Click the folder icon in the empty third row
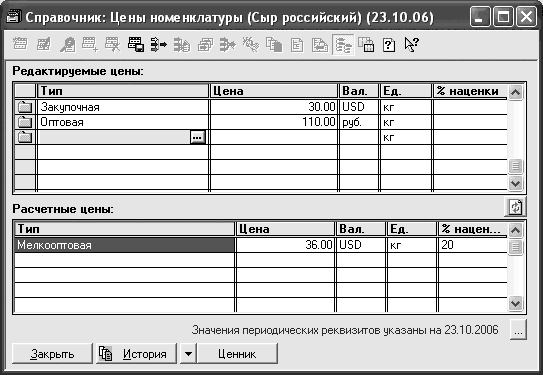 25,137
